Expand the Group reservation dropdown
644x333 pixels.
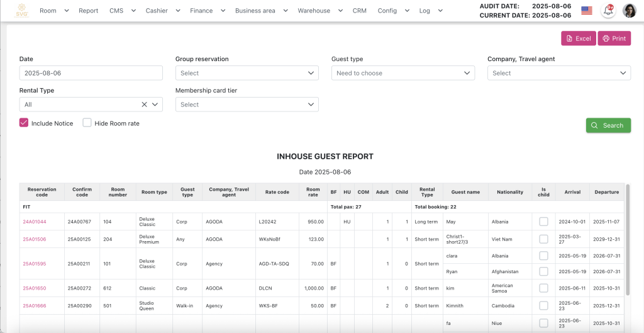247,73
